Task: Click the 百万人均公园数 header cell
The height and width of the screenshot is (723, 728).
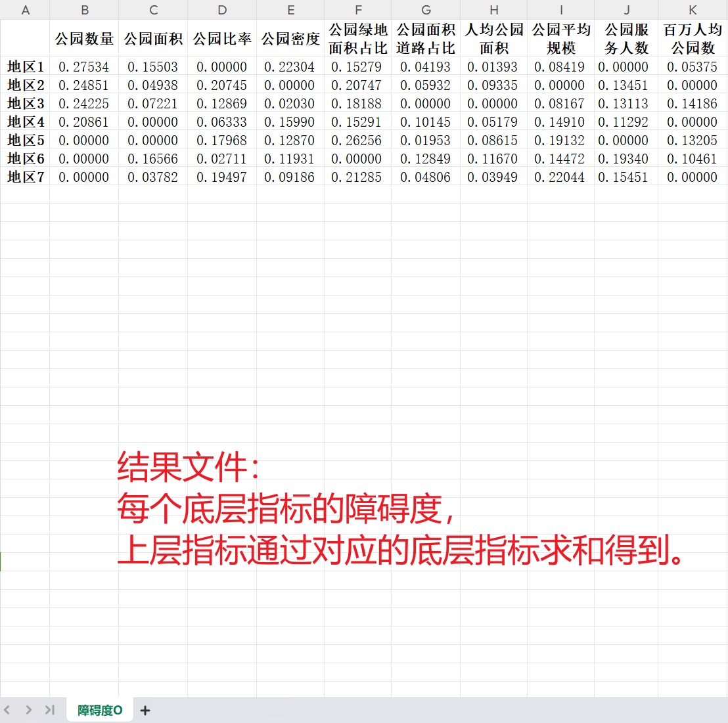Action: click(693, 39)
